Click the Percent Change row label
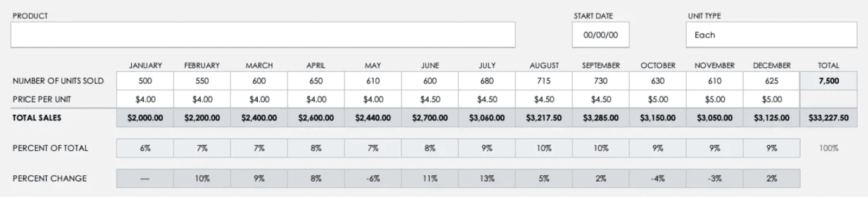The image size is (868, 198). (49, 178)
